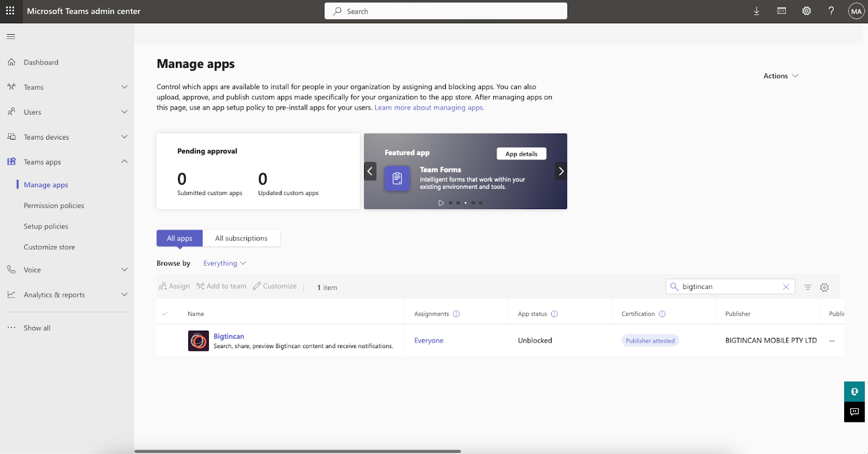Open the app launcher waffle icon

click(x=10, y=11)
